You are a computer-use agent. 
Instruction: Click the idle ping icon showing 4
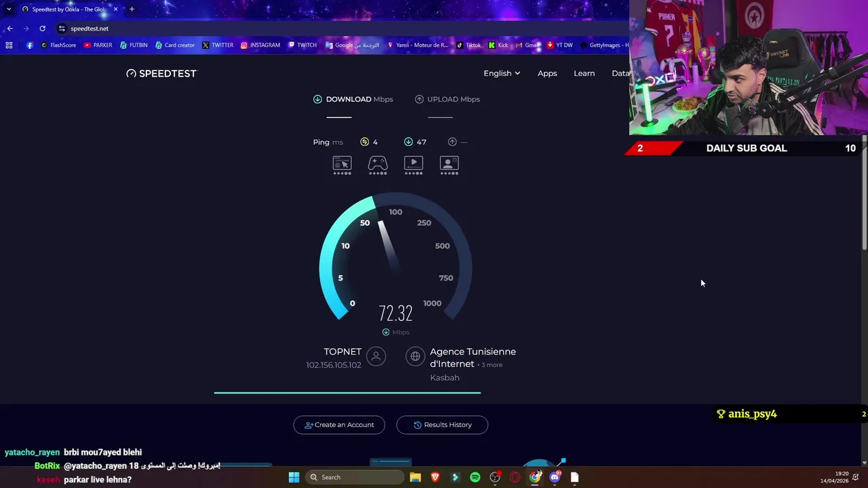tap(365, 142)
